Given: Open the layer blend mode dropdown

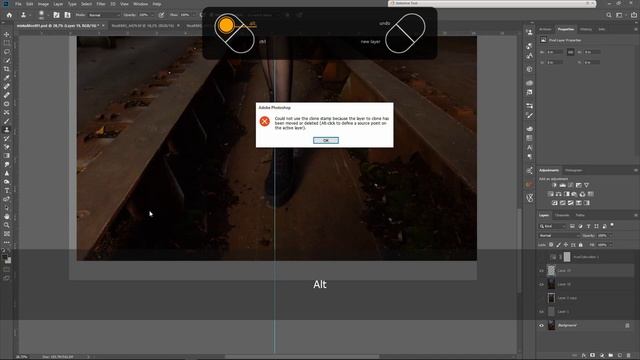Looking at the screenshot, I should pyautogui.click(x=559, y=236).
